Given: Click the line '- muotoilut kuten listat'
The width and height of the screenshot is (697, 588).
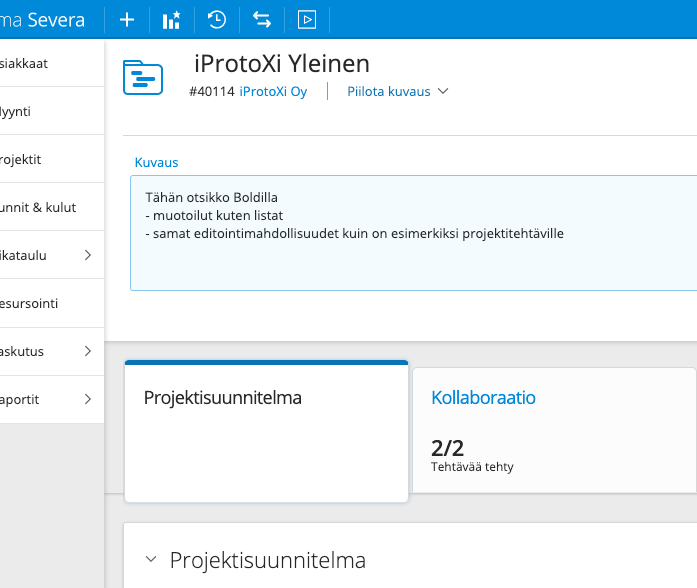Looking at the screenshot, I should 214,216.
